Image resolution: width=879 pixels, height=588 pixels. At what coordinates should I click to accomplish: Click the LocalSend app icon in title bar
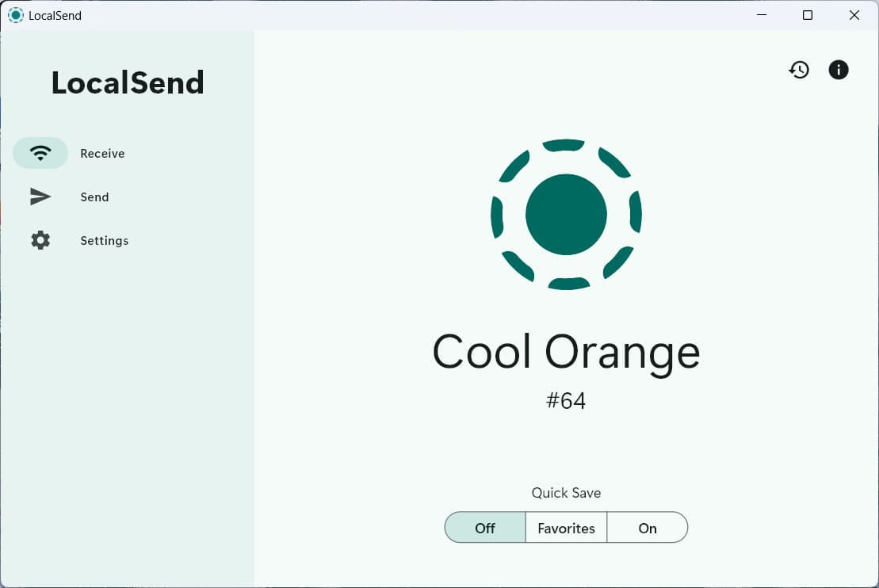click(16, 15)
